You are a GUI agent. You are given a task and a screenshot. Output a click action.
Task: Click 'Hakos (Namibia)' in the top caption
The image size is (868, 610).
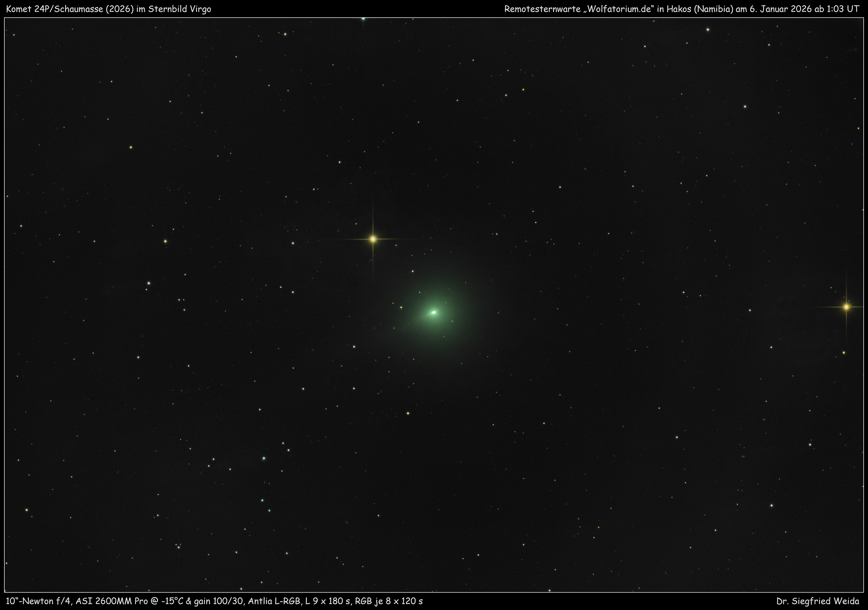pyautogui.click(x=700, y=9)
